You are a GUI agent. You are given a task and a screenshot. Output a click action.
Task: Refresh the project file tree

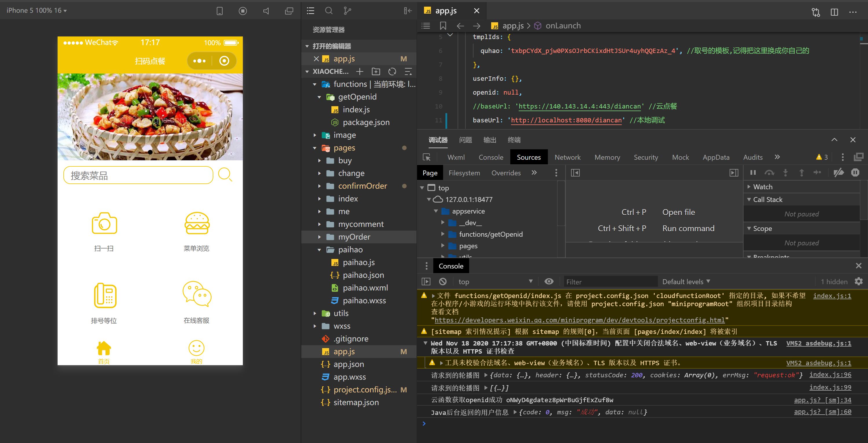point(392,71)
